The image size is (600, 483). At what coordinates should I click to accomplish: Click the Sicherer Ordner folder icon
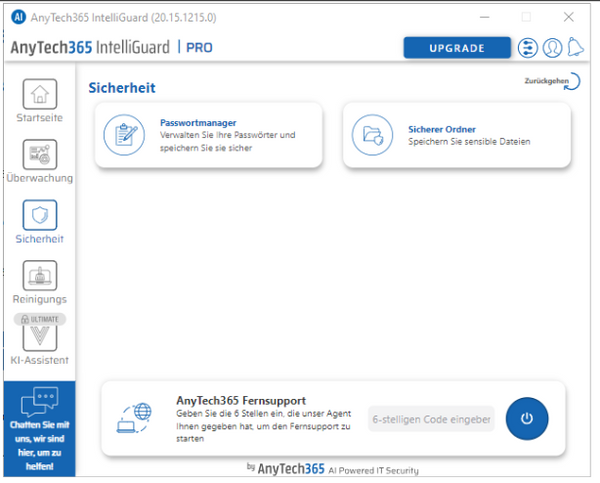pos(373,135)
